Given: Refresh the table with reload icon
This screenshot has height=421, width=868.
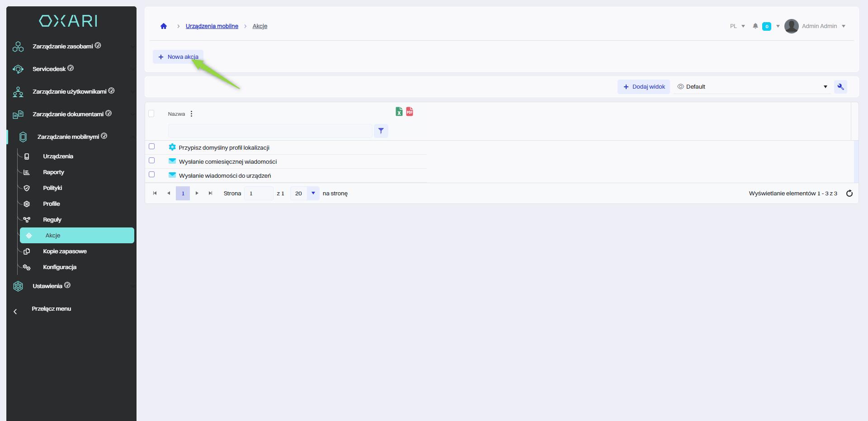Looking at the screenshot, I should click(x=849, y=194).
